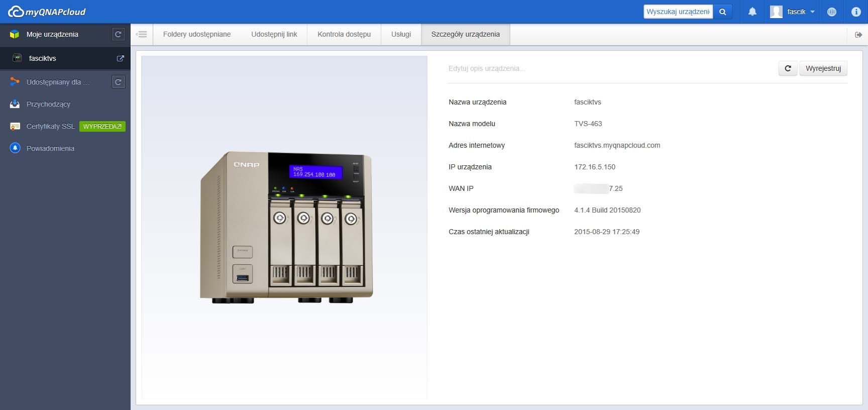Focus the Wyszukaj urządzenie search field
The width and height of the screenshot is (868, 410).
678,12
